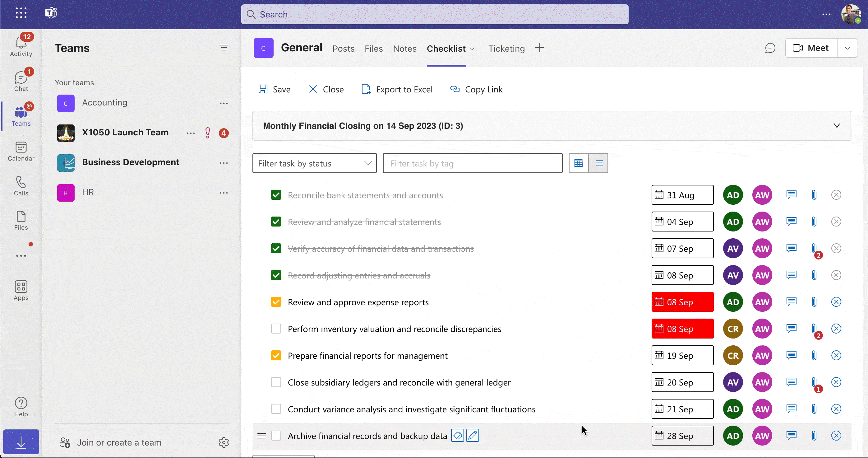Image resolution: width=868 pixels, height=458 pixels.
Task: Delete the Conduct variance analysis task
Action: tap(836, 409)
